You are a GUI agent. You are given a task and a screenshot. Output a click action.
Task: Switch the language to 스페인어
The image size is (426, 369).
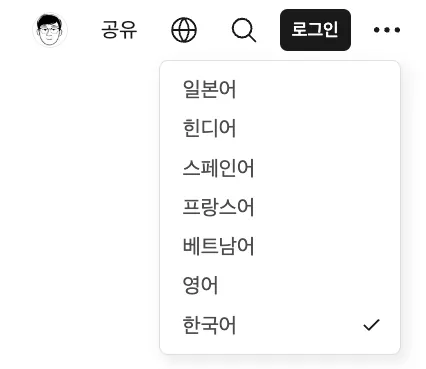[280, 168]
